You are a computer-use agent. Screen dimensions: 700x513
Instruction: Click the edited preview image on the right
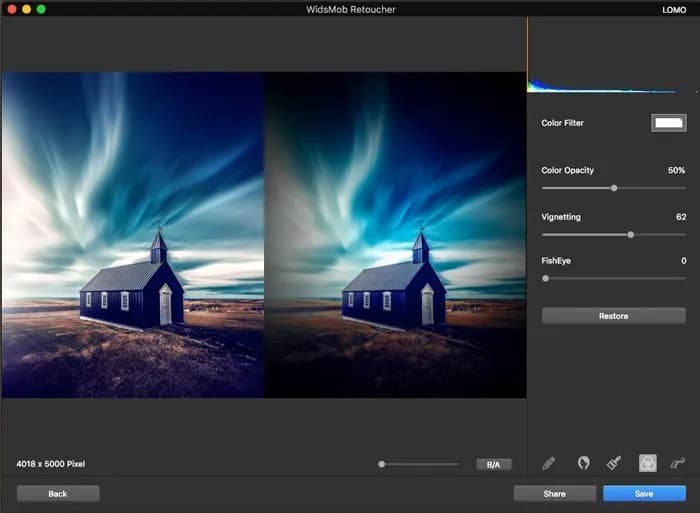click(395, 235)
